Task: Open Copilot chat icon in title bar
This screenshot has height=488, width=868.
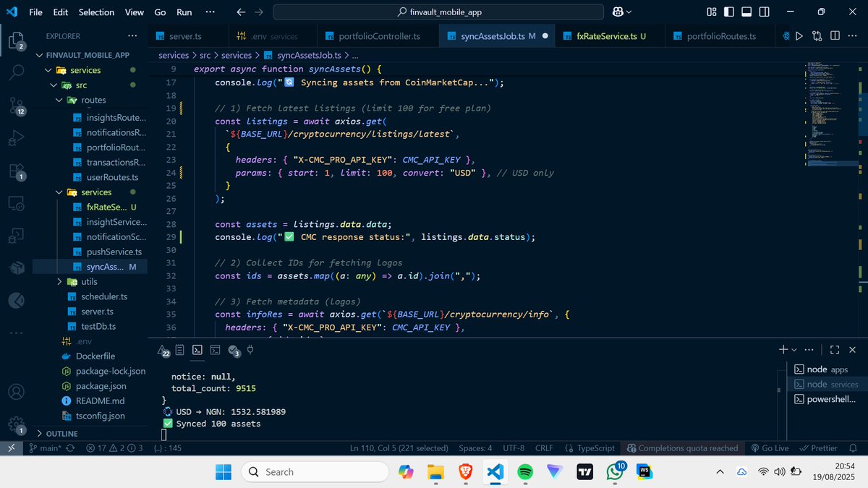Action: coord(618,12)
